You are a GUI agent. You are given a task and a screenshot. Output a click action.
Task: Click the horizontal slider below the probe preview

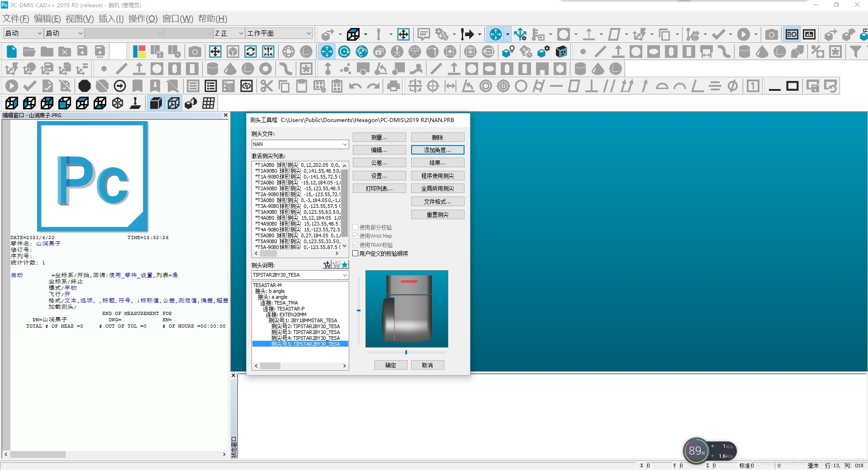pyautogui.click(x=406, y=352)
